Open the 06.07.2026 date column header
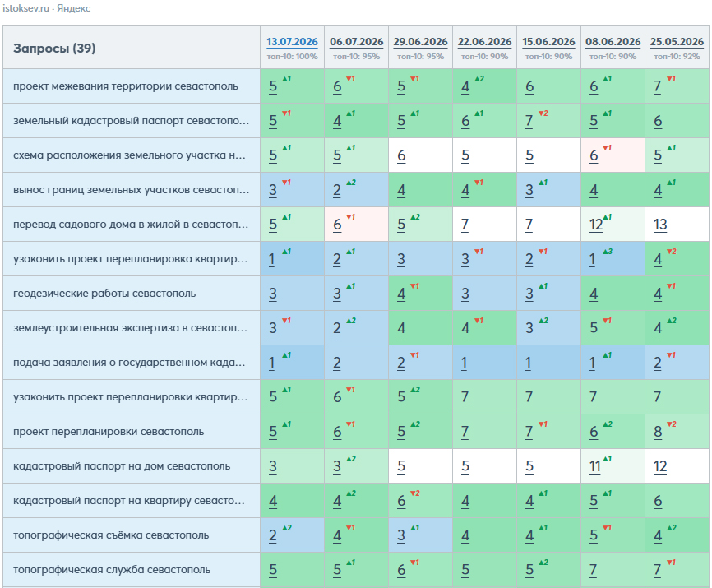 (357, 42)
